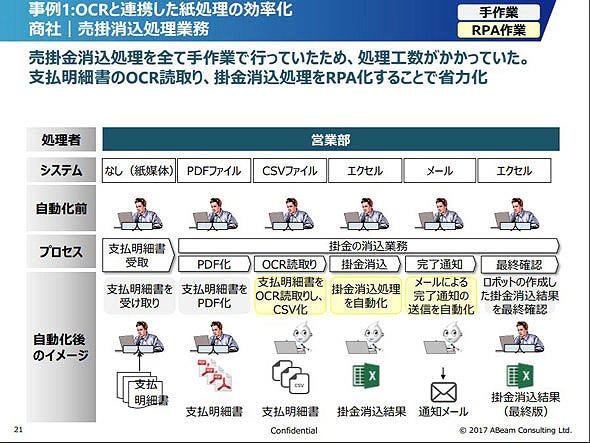Click the 最終確認 process step
The image size is (590, 443).
click(x=520, y=264)
